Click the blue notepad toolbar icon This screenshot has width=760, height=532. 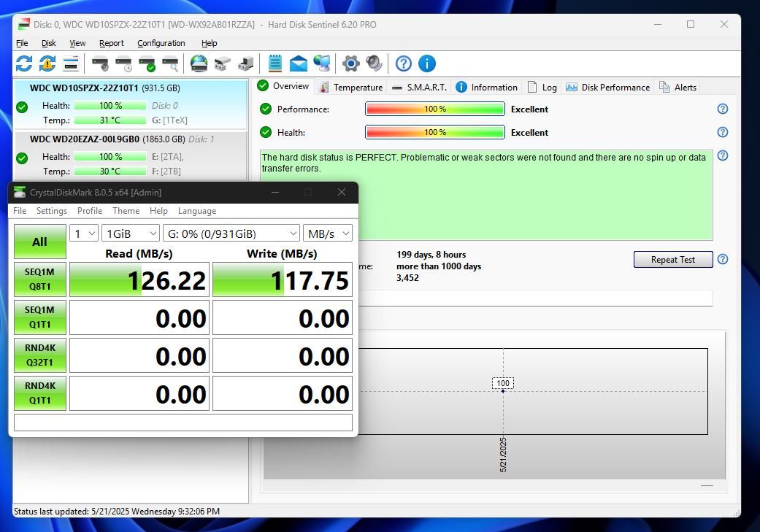click(x=275, y=63)
